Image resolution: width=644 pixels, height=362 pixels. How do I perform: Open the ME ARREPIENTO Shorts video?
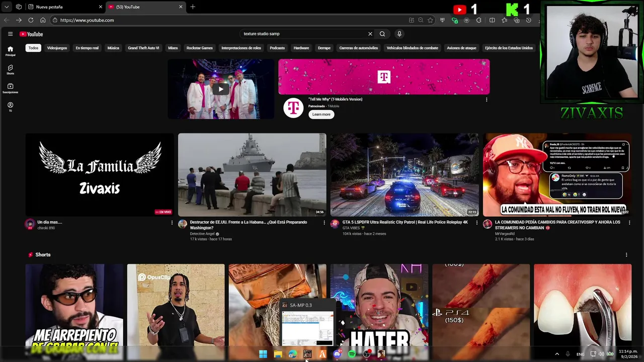(x=74, y=305)
